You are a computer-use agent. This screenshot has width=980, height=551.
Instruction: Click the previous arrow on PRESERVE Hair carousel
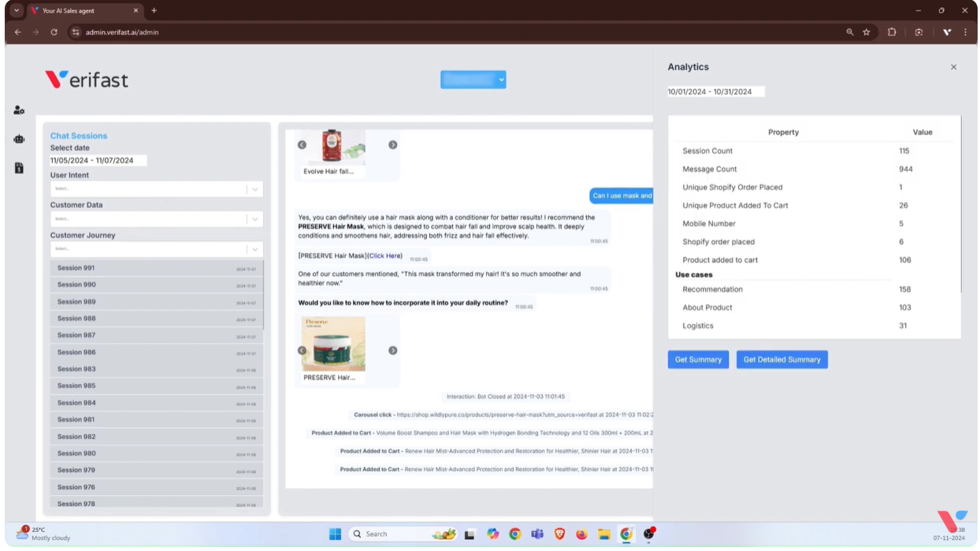click(303, 349)
